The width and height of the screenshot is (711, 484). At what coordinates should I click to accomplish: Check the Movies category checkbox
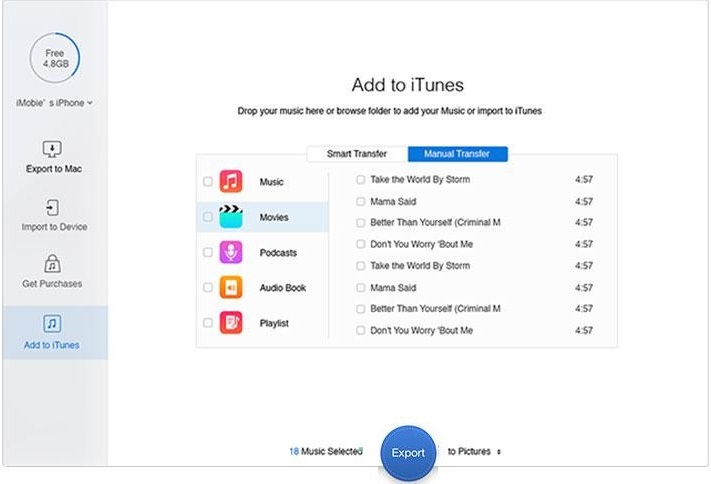[x=208, y=217]
